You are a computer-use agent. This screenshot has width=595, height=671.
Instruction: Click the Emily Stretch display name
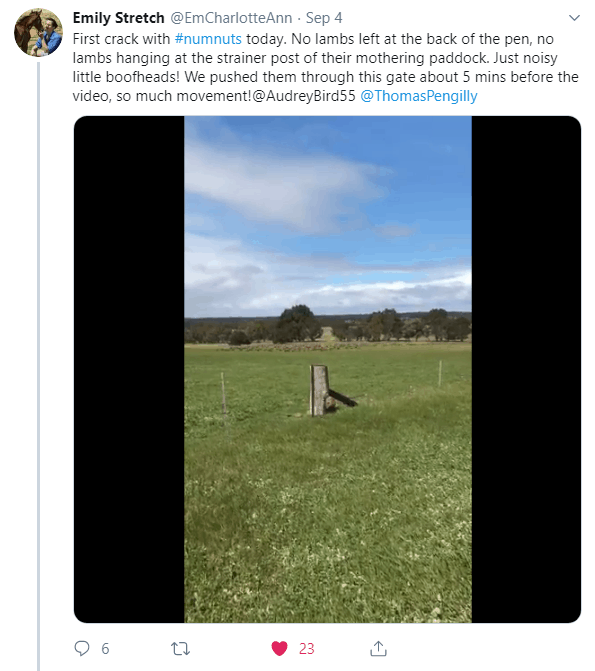[119, 18]
